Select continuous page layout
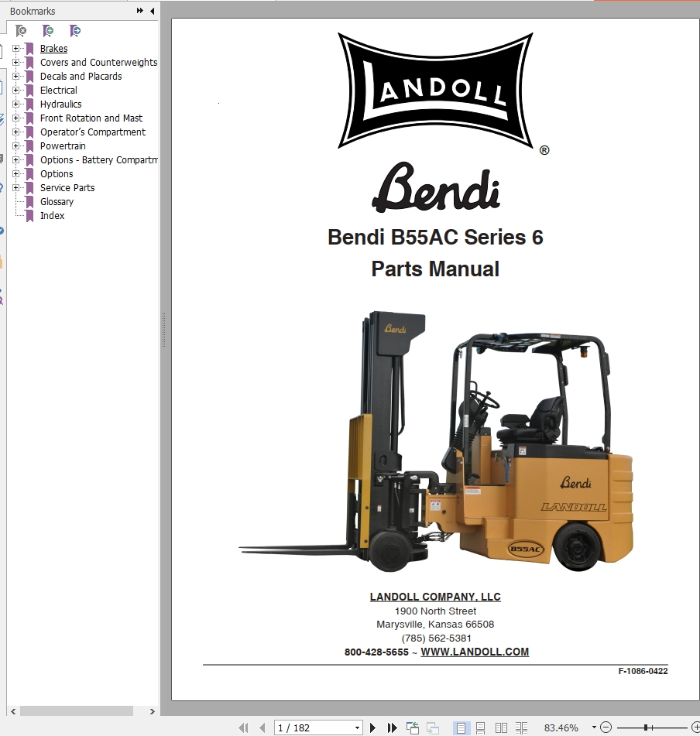 click(480, 728)
